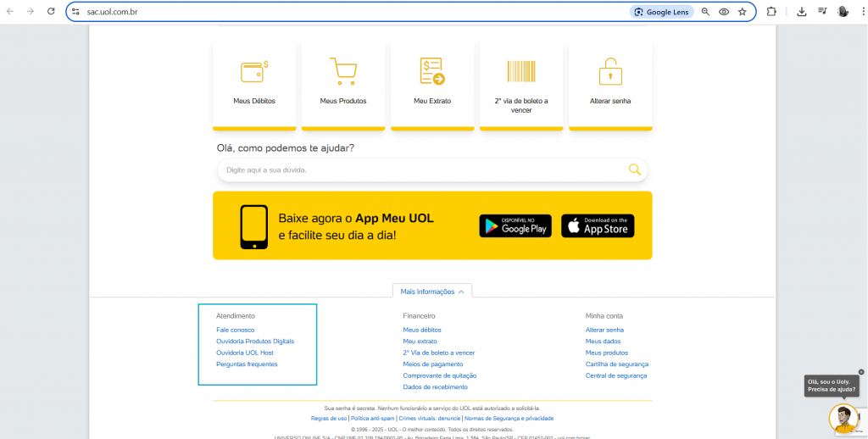
Task: Click the browser forward arrow
Action: tap(31, 12)
